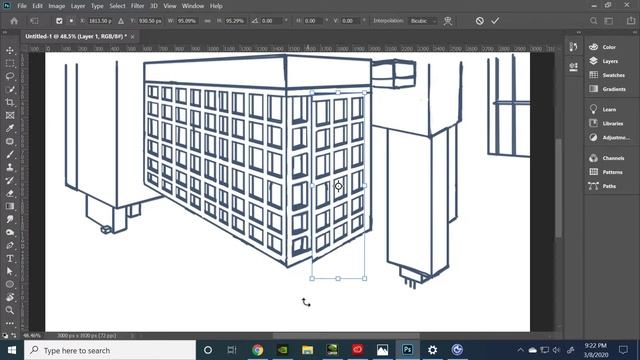640x360 pixels.
Task: Open the Search icon at top right
Action: tap(593, 21)
